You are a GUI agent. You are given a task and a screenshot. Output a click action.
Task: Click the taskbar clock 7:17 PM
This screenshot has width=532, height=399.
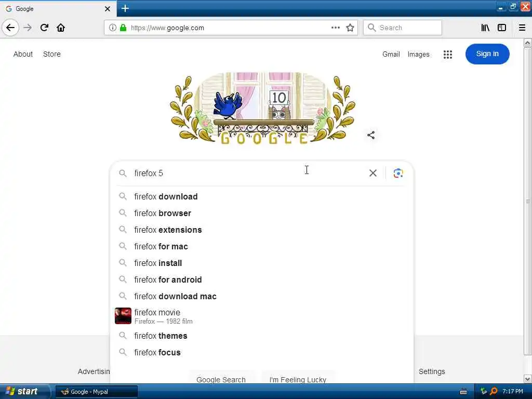click(513, 391)
